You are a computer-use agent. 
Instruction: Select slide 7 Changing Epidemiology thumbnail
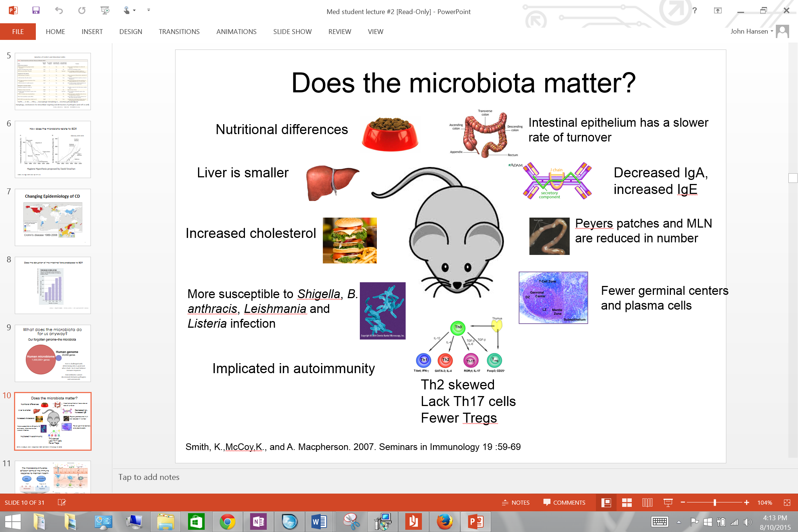point(53,217)
